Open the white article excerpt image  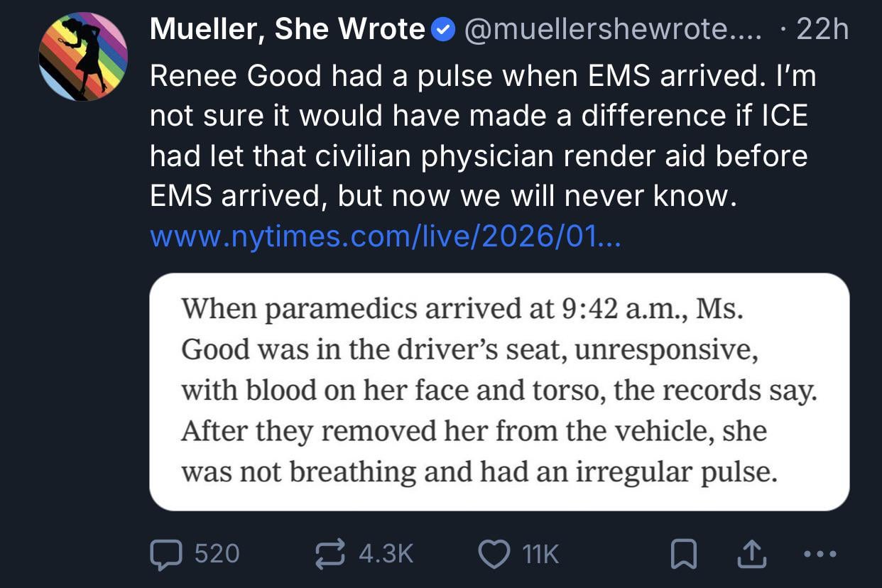(499, 391)
